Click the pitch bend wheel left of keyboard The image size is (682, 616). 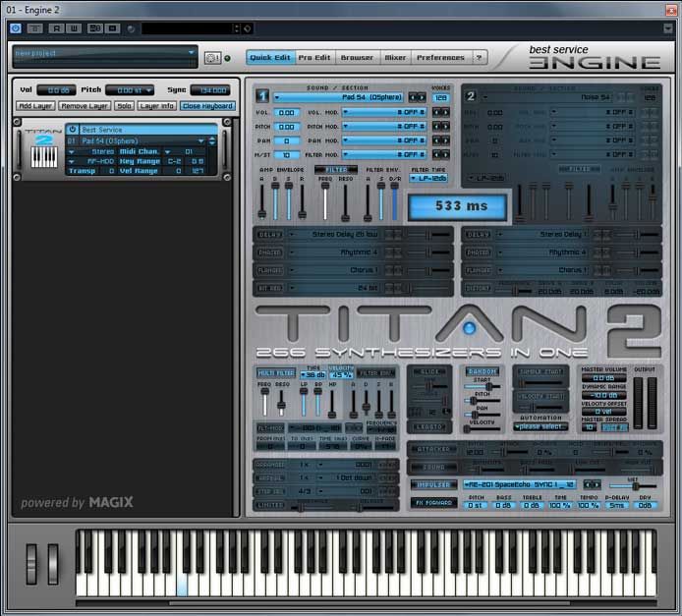(31, 563)
